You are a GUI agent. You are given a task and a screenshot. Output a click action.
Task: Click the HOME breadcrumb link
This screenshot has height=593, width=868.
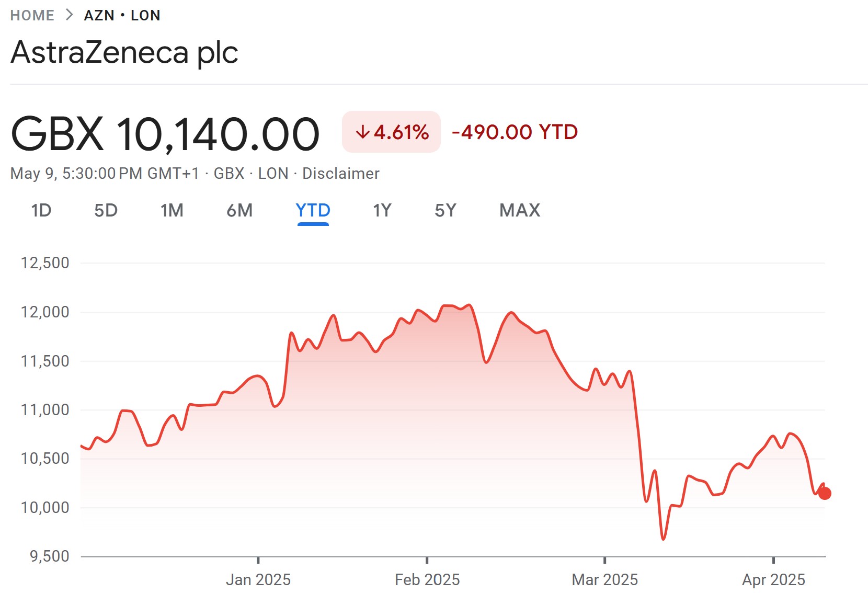coord(32,15)
